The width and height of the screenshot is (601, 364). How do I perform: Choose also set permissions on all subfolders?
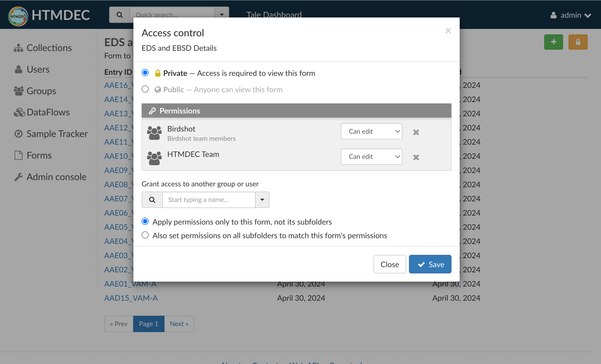(x=145, y=235)
